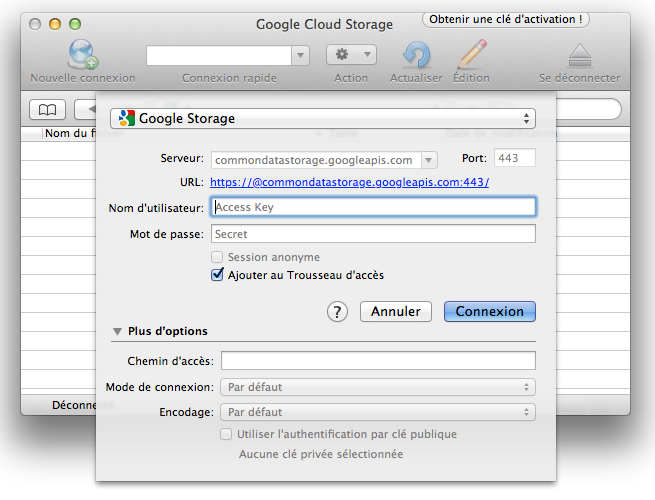Open the Mode de connexion dropdown
This screenshot has height=500, width=655.
[x=378, y=387]
